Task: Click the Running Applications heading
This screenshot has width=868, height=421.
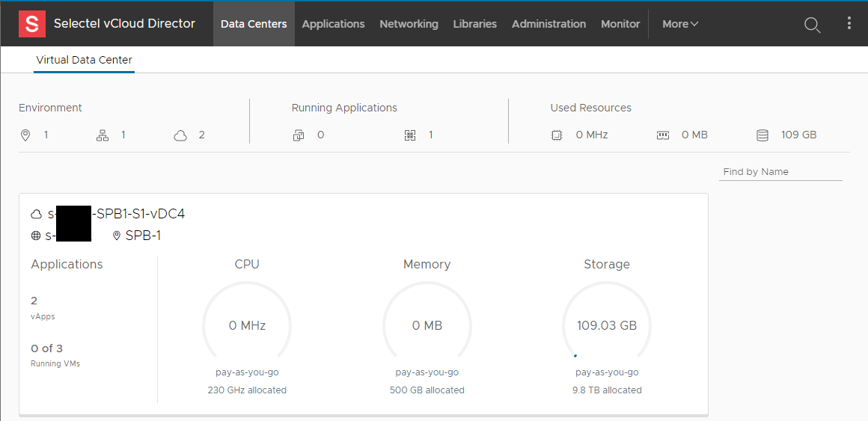Action: pyautogui.click(x=344, y=108)
